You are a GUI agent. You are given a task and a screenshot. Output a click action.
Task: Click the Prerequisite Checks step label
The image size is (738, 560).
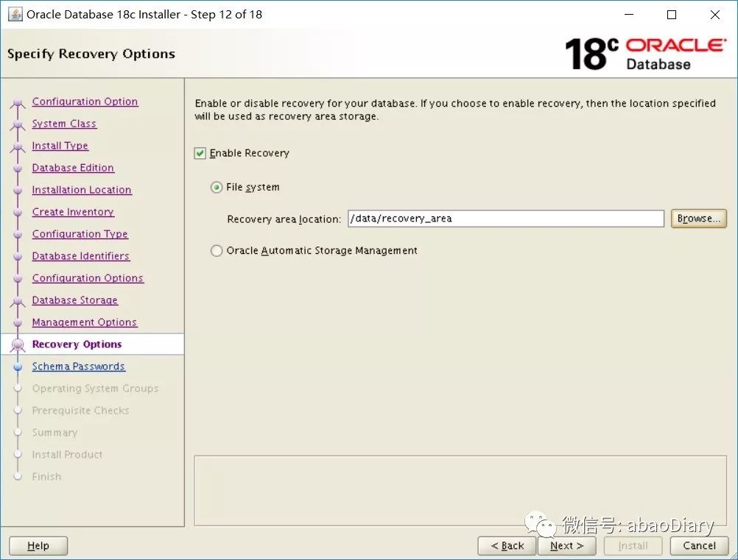(80, 411)
